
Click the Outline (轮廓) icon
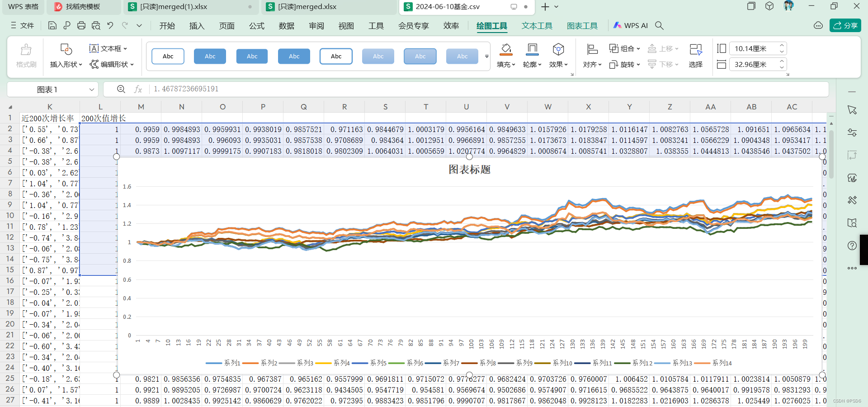(x=532, y=48)
